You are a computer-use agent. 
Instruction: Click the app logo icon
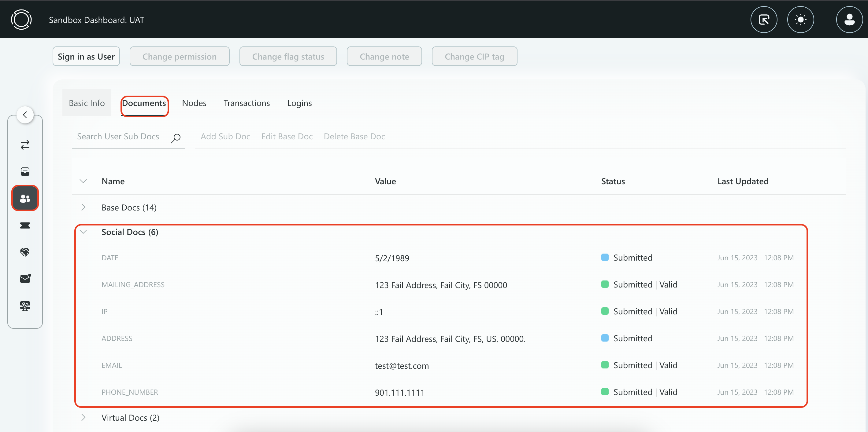coord(21,20)
